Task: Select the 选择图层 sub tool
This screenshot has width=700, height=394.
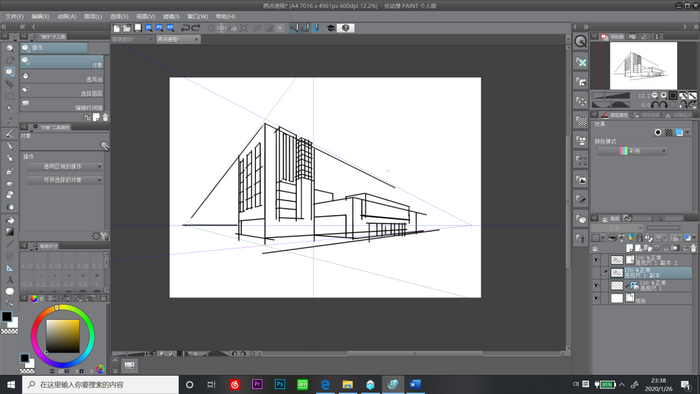Action: pos(62,91)
